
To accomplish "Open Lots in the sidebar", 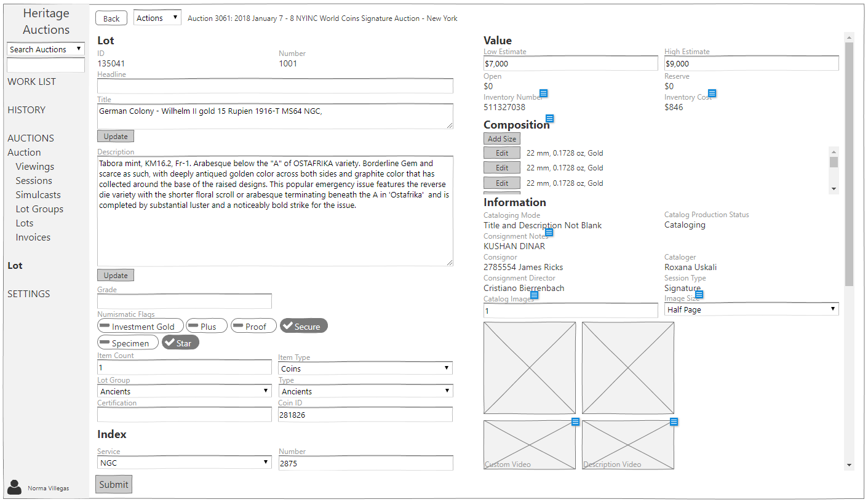I will (25, 223).
